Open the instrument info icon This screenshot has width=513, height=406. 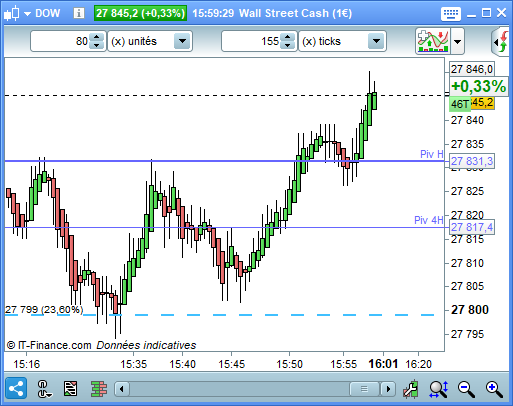tap(79, 13)
